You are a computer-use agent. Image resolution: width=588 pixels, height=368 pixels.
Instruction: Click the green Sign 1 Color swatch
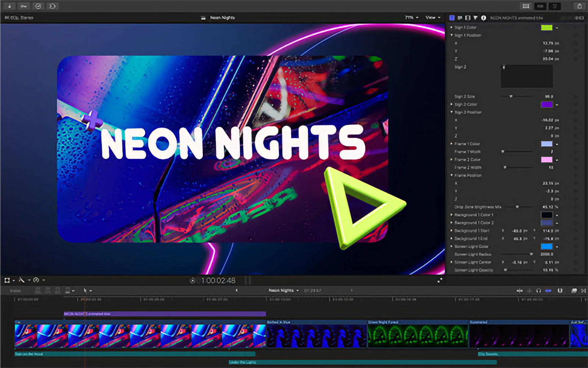[546, 28]
